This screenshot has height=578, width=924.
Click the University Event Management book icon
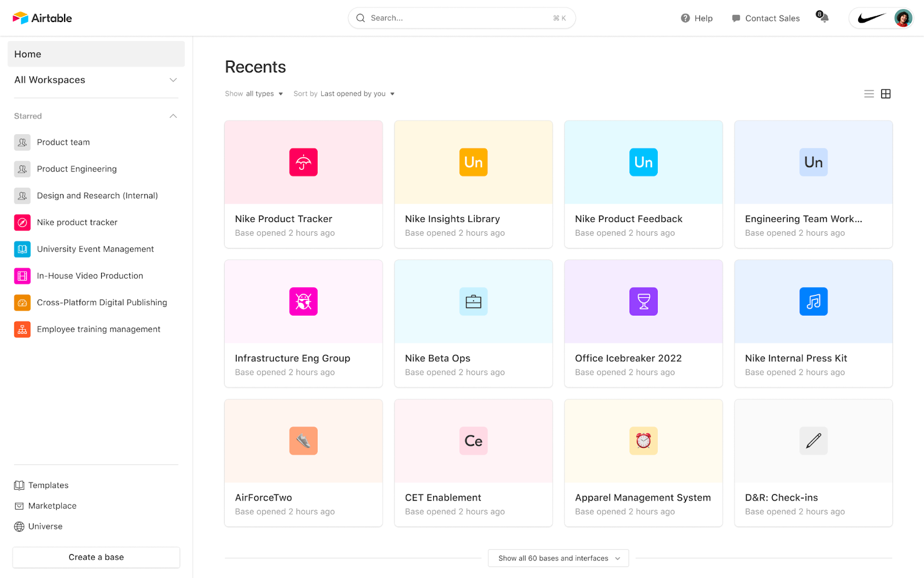click(22, 249)
